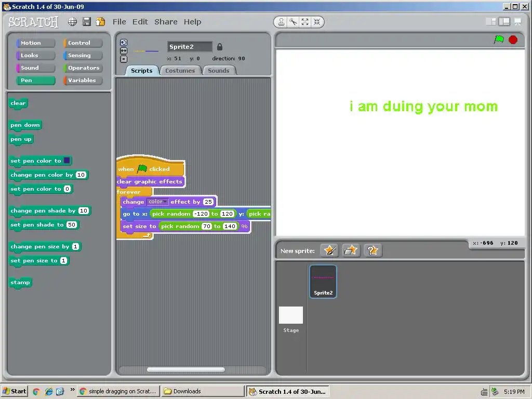Select the Sensing block category

point(83,55)
